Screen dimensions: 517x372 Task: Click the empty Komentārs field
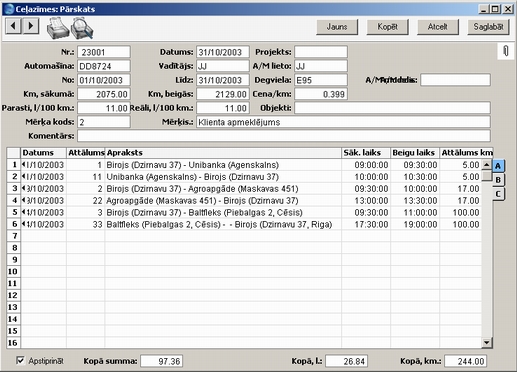(x=284, y=136)
